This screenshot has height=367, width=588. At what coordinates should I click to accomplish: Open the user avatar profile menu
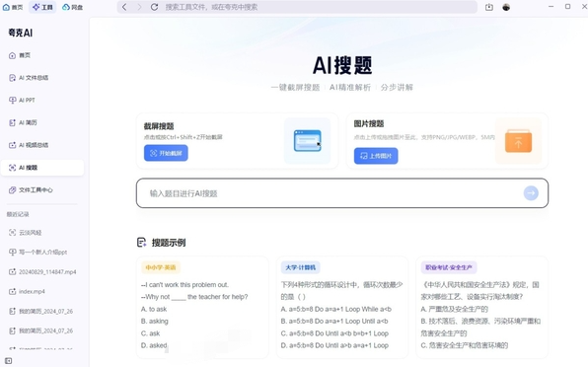pyautogui.click(x=506, y=7)
